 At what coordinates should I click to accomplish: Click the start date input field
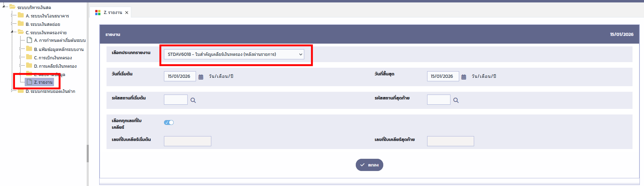[180, 76]
